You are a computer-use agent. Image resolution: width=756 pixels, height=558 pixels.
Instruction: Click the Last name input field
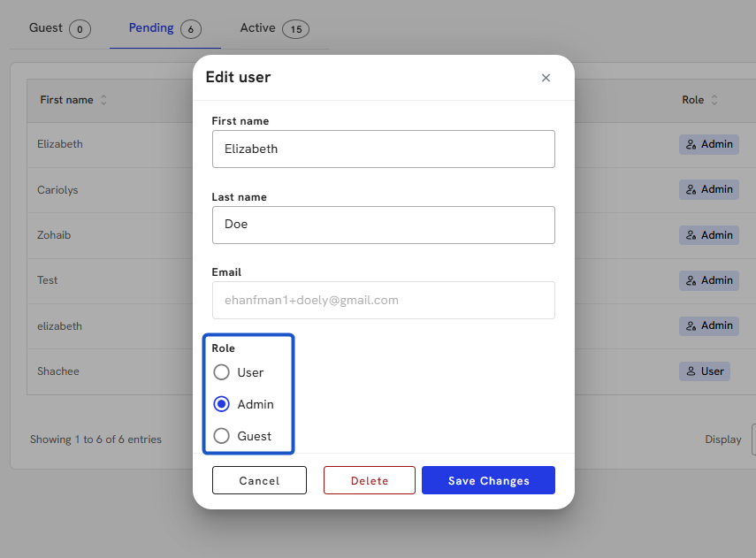tap(383, 225)
